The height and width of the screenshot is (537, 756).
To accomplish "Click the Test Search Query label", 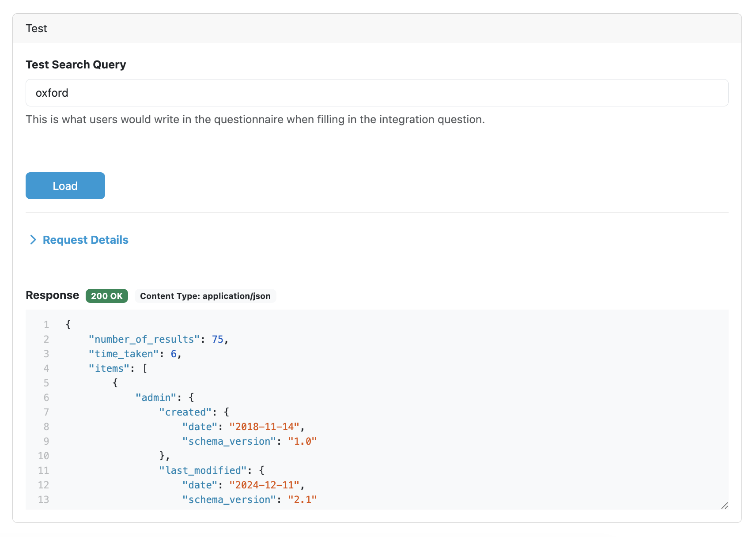I will point(76,64).
